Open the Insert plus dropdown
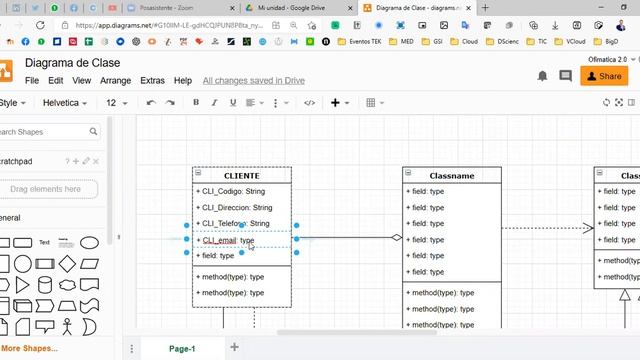This screenshot has height=360, width=640. pos(340,102)
